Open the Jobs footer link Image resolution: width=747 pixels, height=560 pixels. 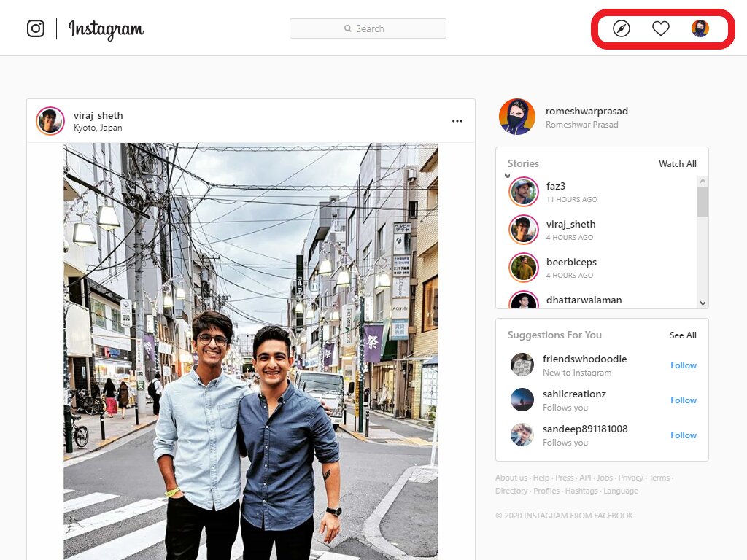[605, 478]
